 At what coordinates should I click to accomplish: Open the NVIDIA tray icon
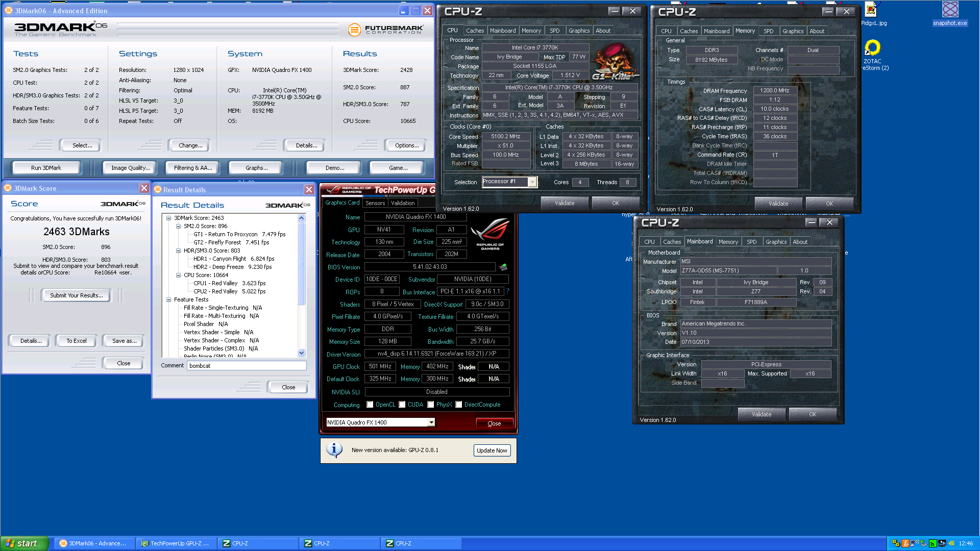click(x=951, y=543)
